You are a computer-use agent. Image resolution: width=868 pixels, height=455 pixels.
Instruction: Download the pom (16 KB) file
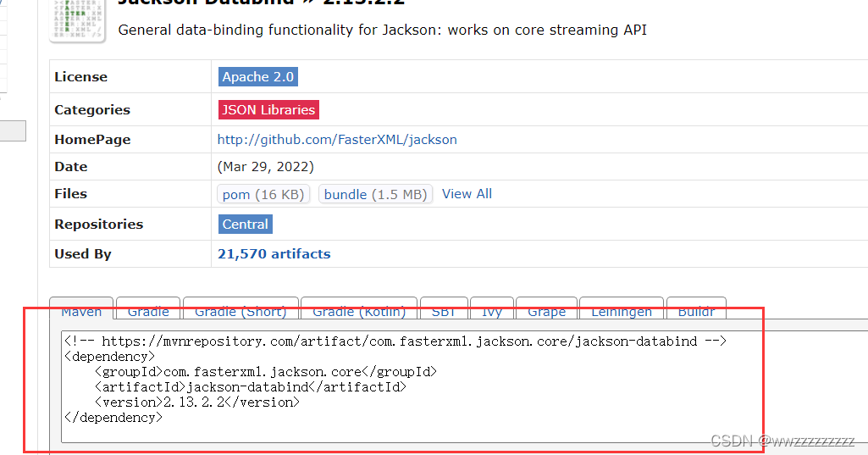click(263, 194)
